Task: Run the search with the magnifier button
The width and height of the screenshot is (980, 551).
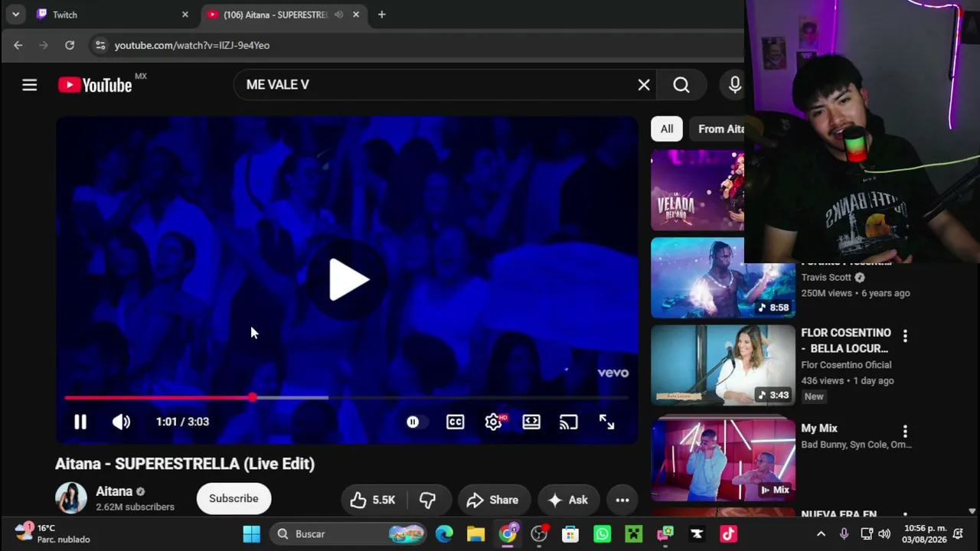Action: 681,85
